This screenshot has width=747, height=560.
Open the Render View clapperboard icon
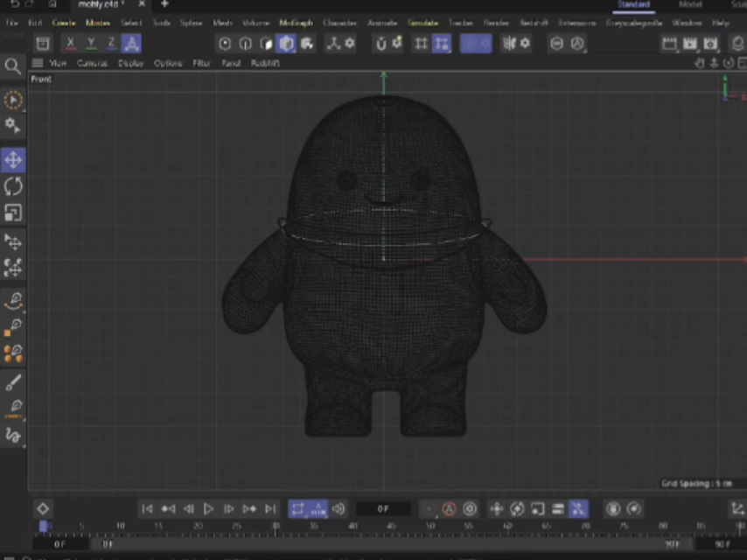tap(669, 44)
